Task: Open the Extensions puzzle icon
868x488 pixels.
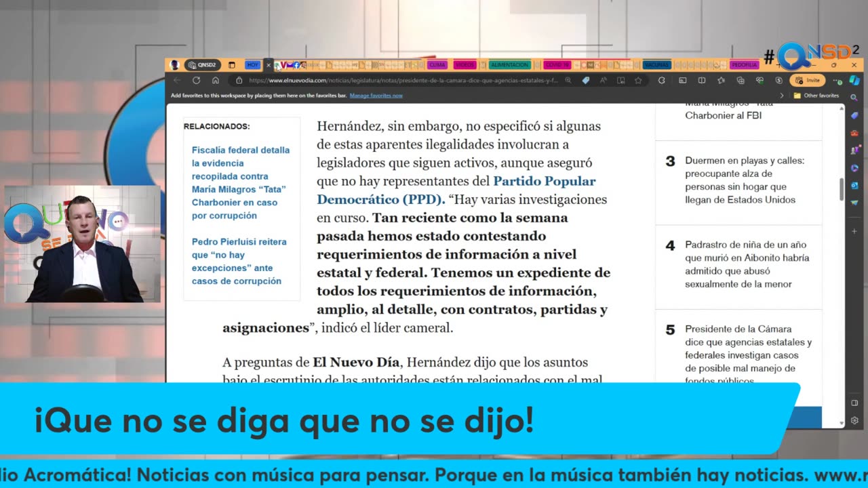Action: 661,80
